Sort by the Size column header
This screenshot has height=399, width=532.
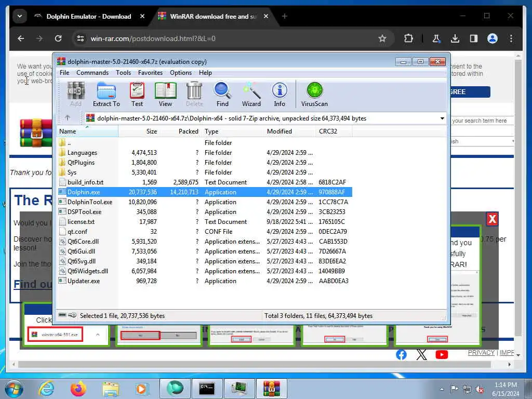[139, 131]
